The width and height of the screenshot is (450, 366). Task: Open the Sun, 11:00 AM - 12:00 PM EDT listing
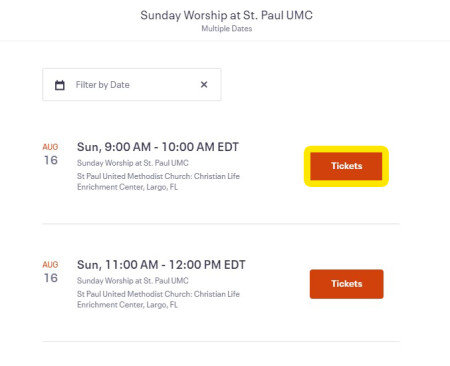pyautogui.click(x=161, y=265)
